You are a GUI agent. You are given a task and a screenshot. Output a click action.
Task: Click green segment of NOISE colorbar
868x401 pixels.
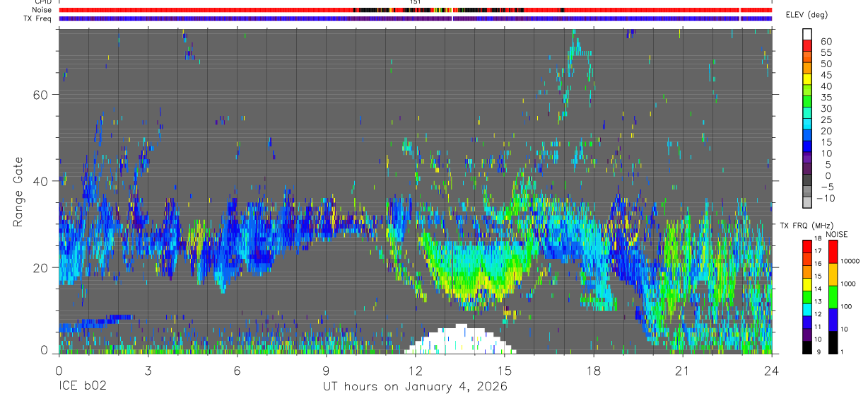[833, 297]
